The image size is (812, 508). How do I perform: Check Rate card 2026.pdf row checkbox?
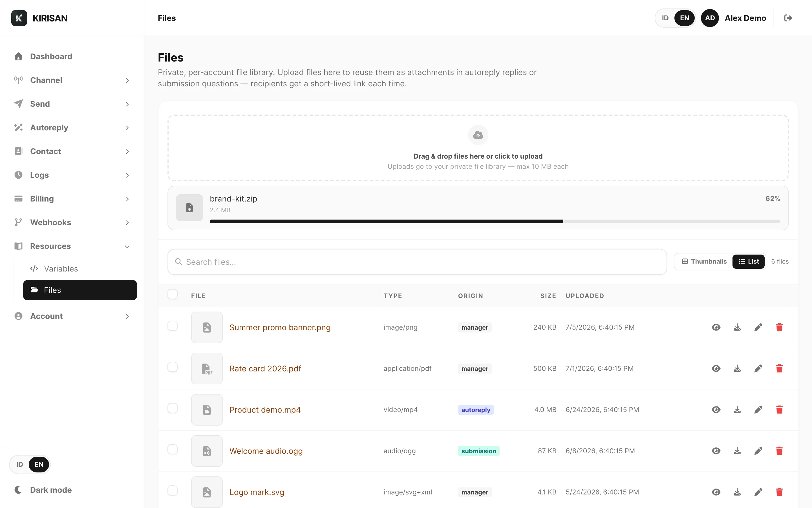[173, 367]
